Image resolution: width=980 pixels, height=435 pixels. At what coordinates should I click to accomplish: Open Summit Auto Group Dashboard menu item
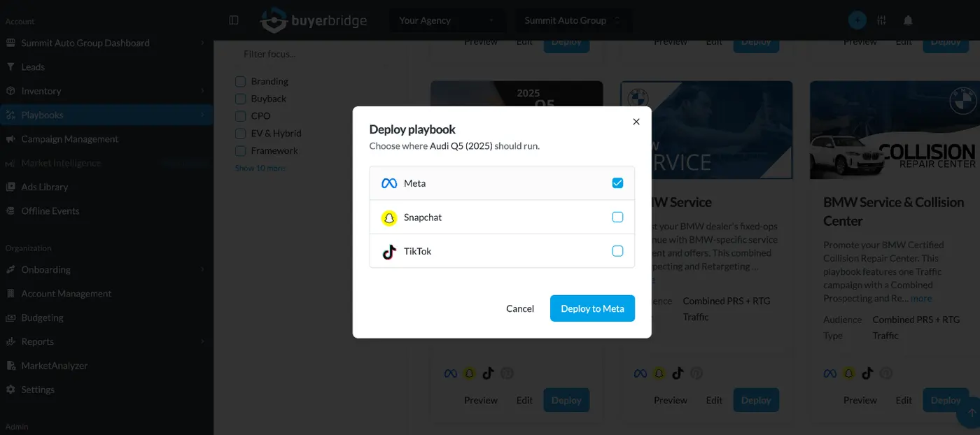tap(106, 43)
